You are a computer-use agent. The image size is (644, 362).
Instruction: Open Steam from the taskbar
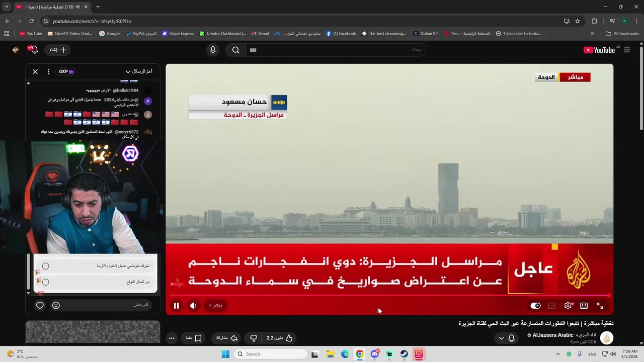tap(404, 354)
